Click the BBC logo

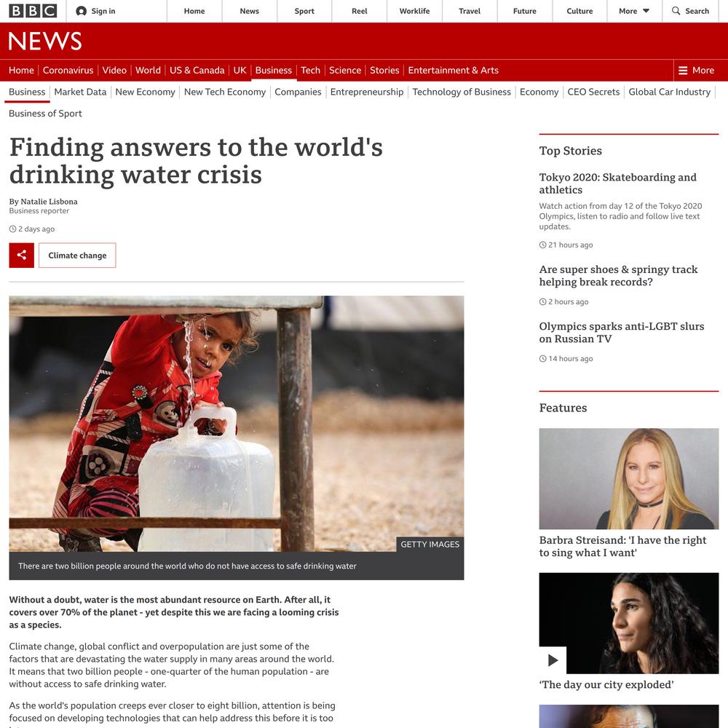coord(33,11)
